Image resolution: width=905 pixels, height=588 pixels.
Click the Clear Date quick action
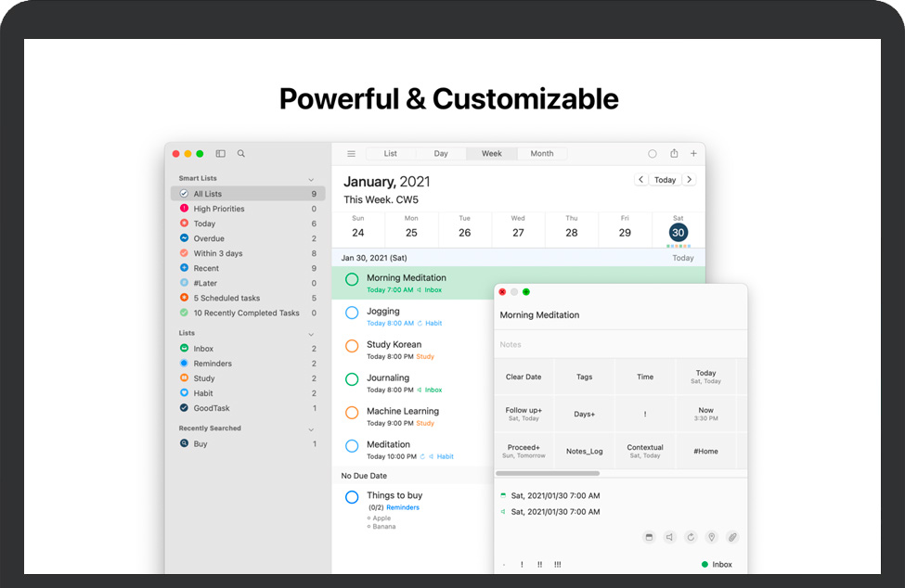(x=524, y=377)
